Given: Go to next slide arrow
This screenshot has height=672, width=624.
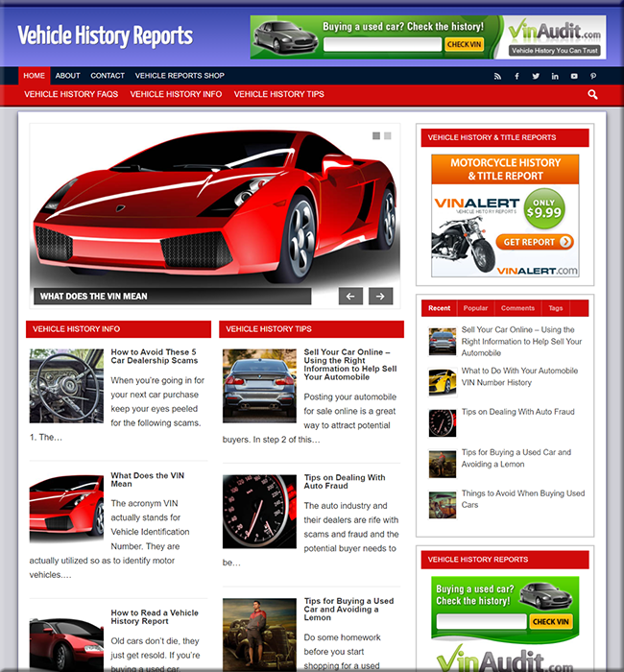Looking at the screenshot, I should point(380,296).
